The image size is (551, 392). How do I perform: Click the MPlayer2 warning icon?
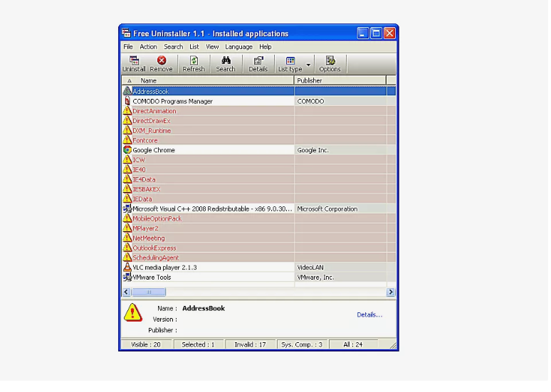point(127,228)
